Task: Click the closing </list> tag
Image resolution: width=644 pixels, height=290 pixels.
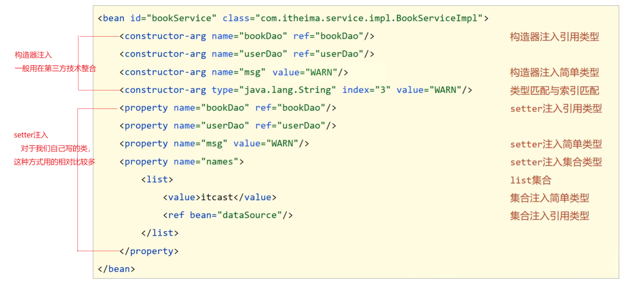Action: point(160,233)
